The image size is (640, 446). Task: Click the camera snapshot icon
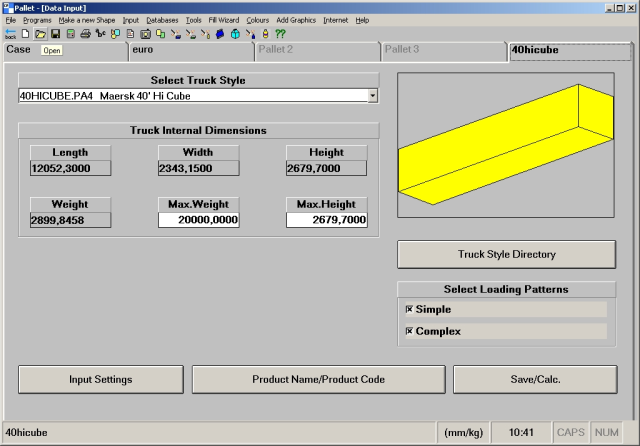pos(145,34)
